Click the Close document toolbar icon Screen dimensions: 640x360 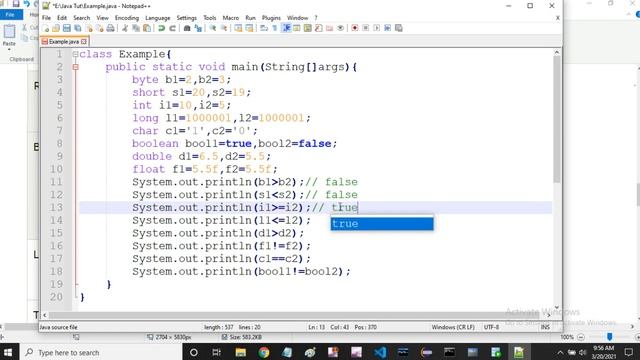(89, 28)
